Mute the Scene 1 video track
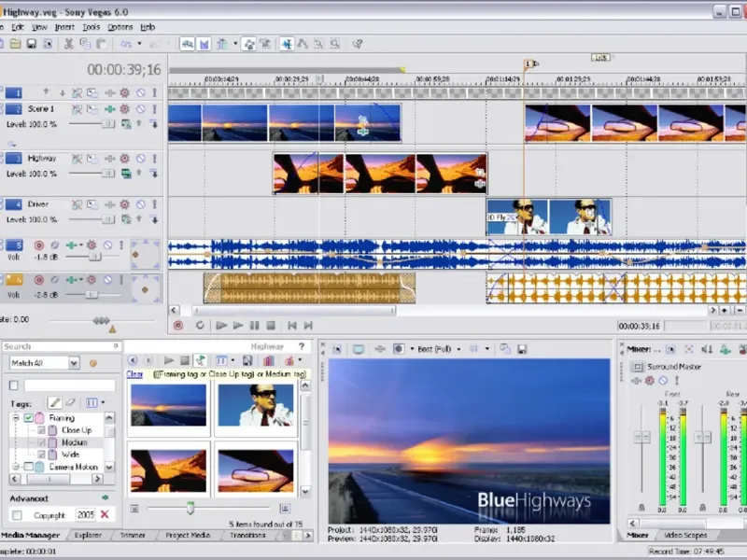The image size is (747, 560). pos(140,109)
